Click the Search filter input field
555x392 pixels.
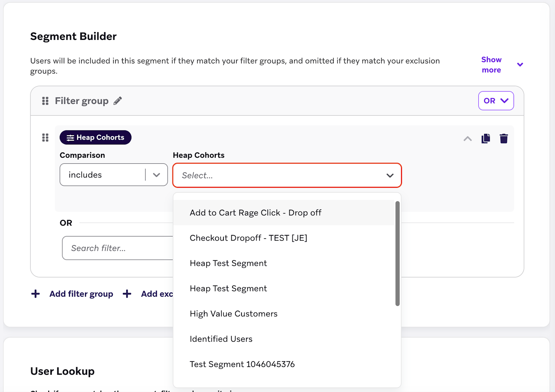click(x=117, y=248)
